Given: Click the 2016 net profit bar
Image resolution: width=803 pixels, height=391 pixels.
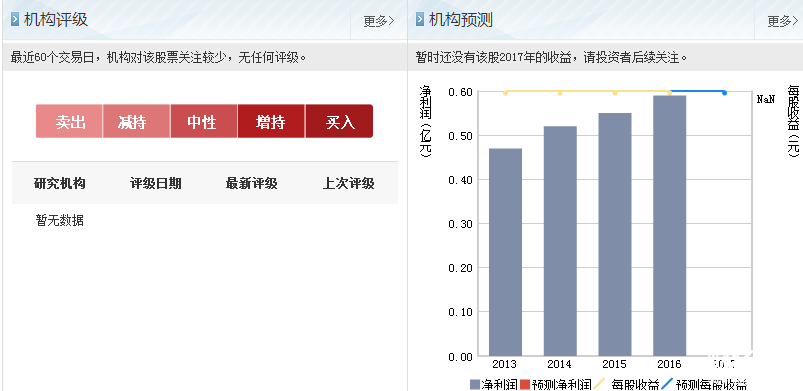Looking at the screenshot, I should (x=669, y=225).
